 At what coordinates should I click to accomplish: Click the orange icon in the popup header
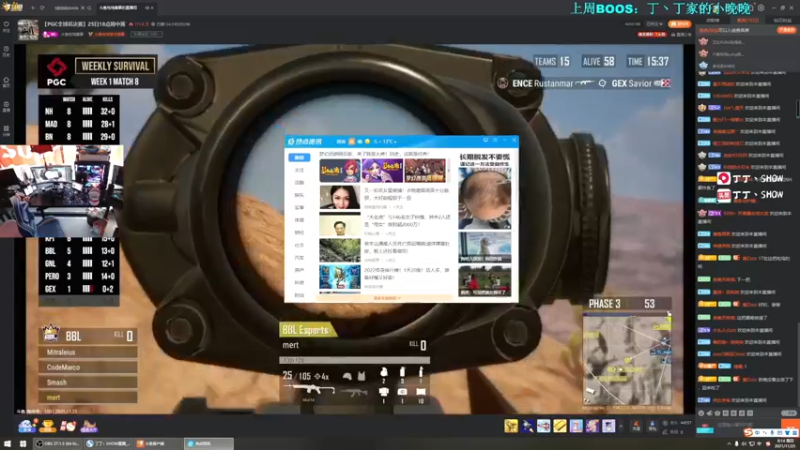pyautogui.click(x=352, y=141)
